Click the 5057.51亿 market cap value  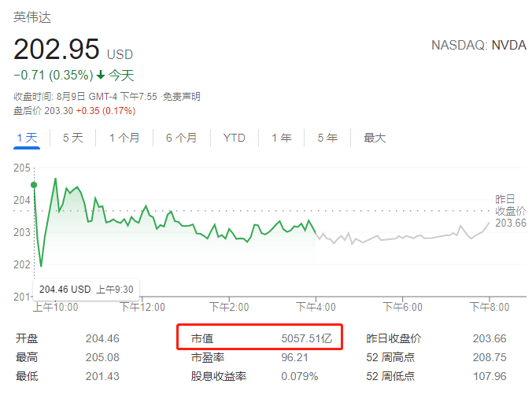308,338
